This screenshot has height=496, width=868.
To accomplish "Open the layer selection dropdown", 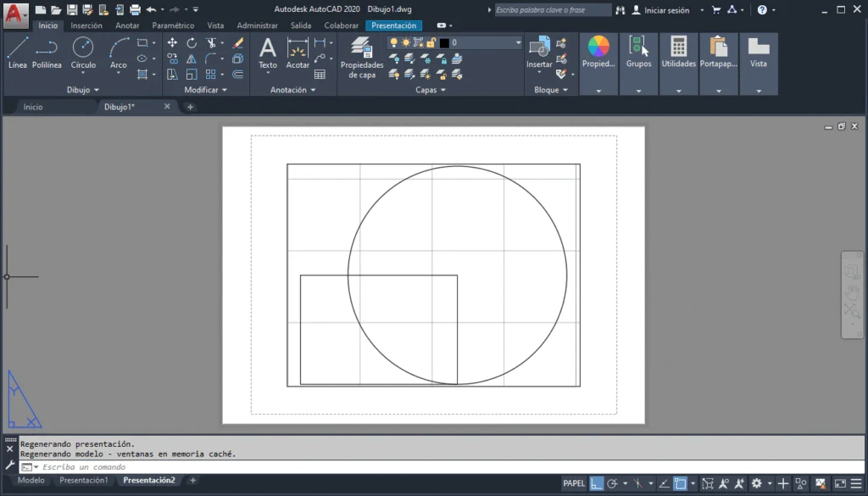I will coord(519,41).
